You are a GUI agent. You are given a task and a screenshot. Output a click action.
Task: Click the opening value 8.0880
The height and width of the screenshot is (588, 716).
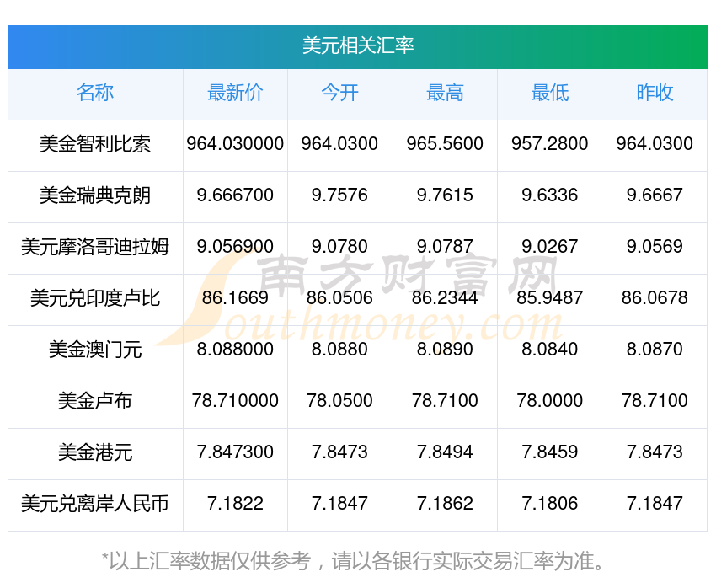tap(339, 350)
